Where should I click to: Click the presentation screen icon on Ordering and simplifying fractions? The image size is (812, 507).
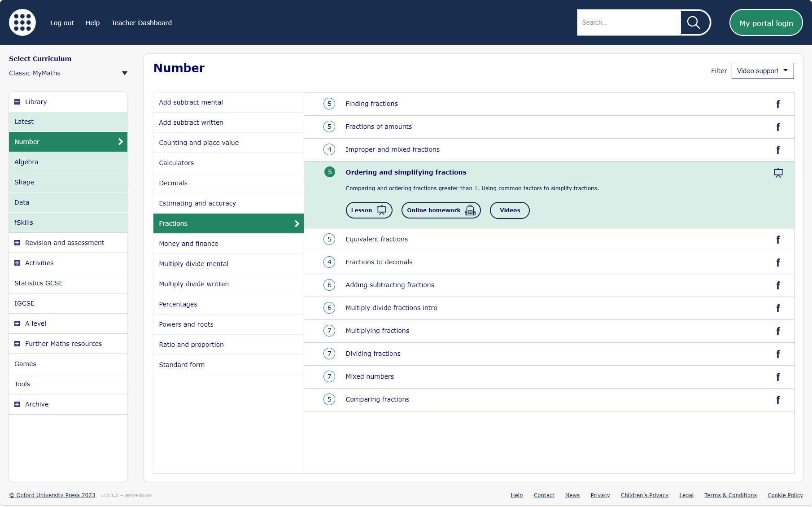[778, 173]
